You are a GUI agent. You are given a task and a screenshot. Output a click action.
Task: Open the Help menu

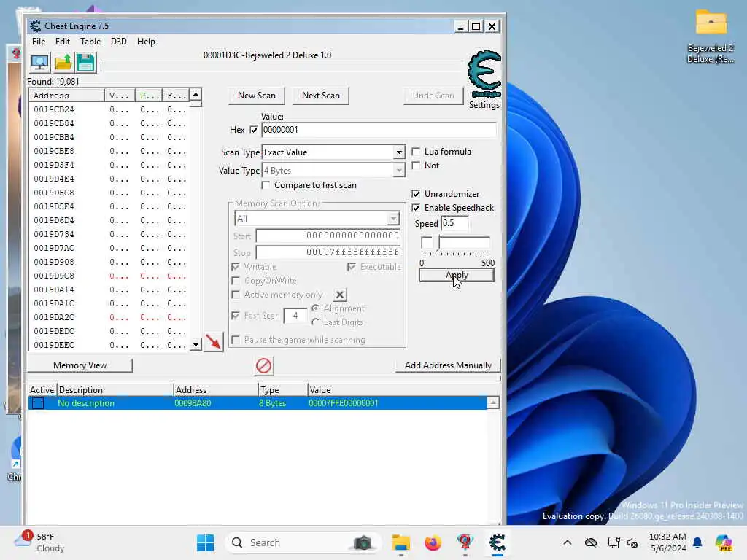[146, 42]
